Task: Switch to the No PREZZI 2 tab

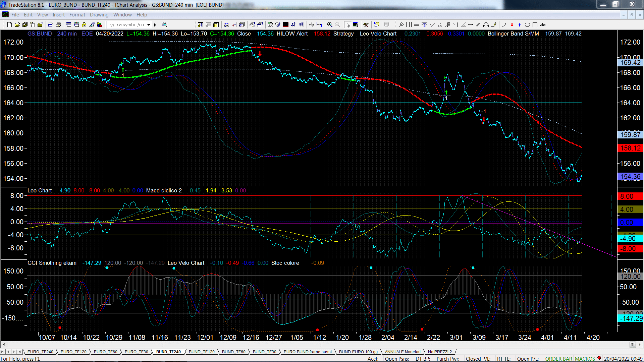Action: (440, 352)
